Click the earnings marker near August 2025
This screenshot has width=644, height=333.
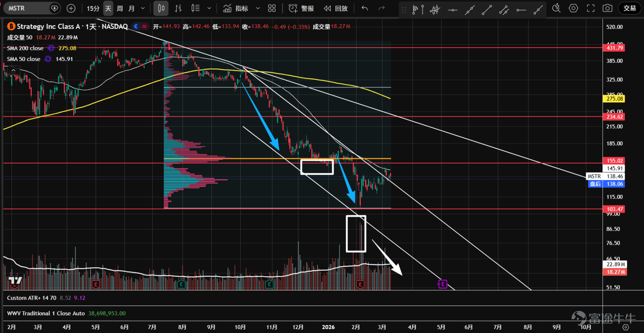(x=181, y=284)
